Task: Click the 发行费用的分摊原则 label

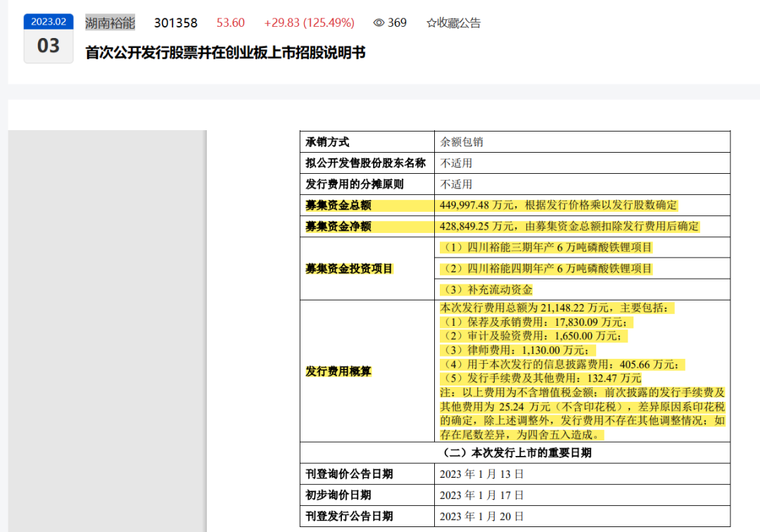Action: click(354, 184)
